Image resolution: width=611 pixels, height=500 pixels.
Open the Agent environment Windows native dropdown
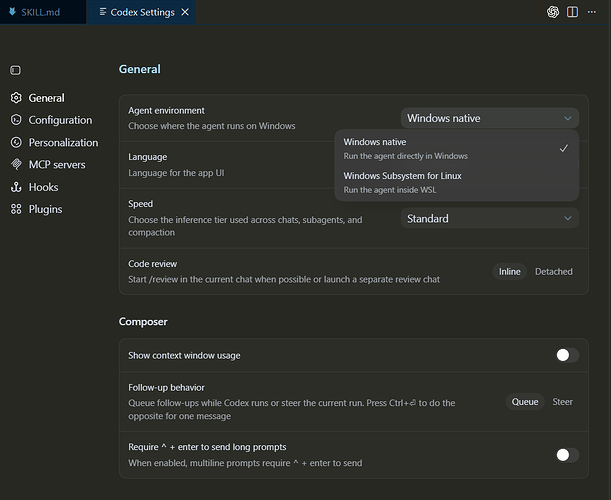click(x=490, y=118)
